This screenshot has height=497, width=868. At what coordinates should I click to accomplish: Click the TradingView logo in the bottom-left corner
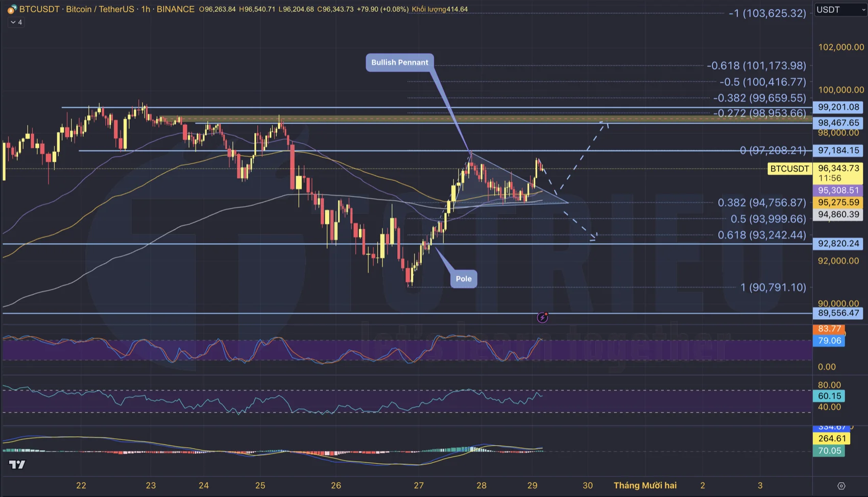[x=17, y=465]
